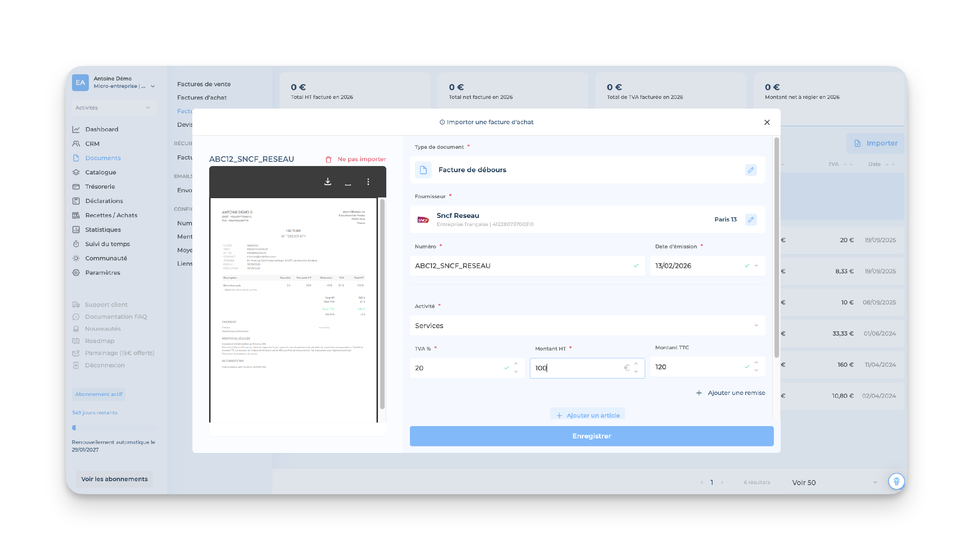Expand the Activité Services dropdown
Image resolution: width=973 pixels, height=560 pixels.
(756, 326)
